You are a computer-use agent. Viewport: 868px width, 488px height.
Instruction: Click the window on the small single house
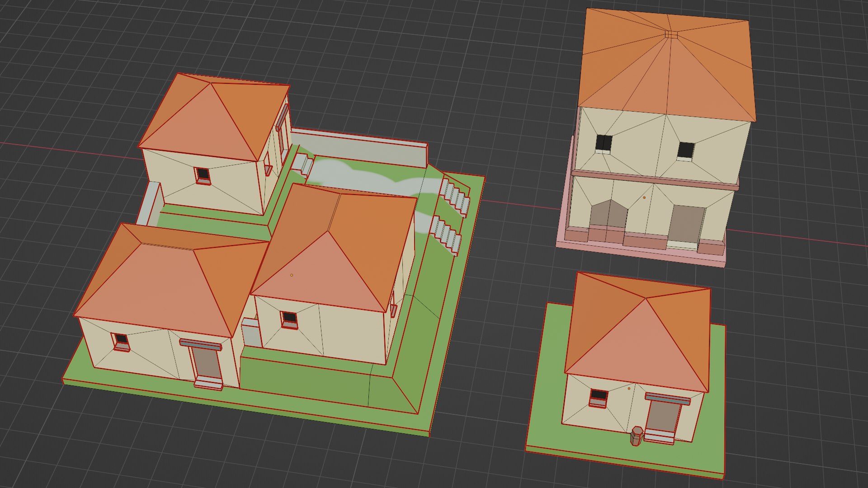pyautogui.click(x=599, y=398)
